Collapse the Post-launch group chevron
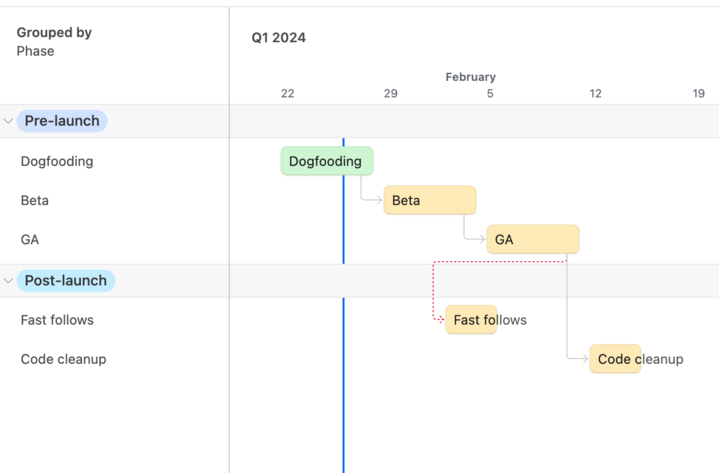 coord(8,281)
